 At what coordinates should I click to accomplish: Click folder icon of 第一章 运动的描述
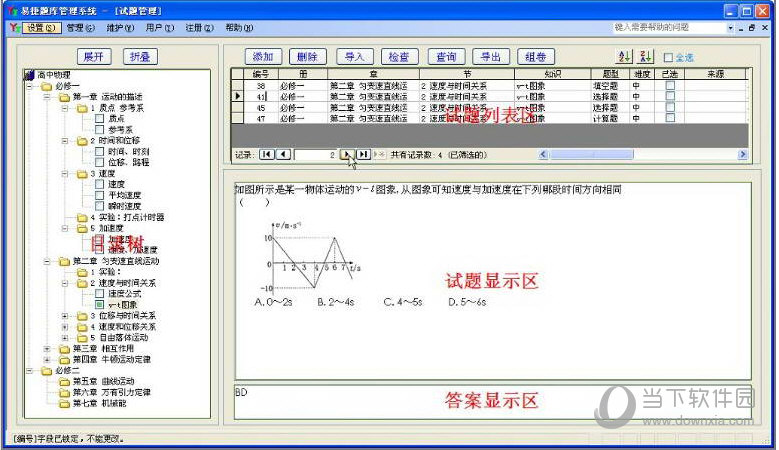[x=65, y=97]
